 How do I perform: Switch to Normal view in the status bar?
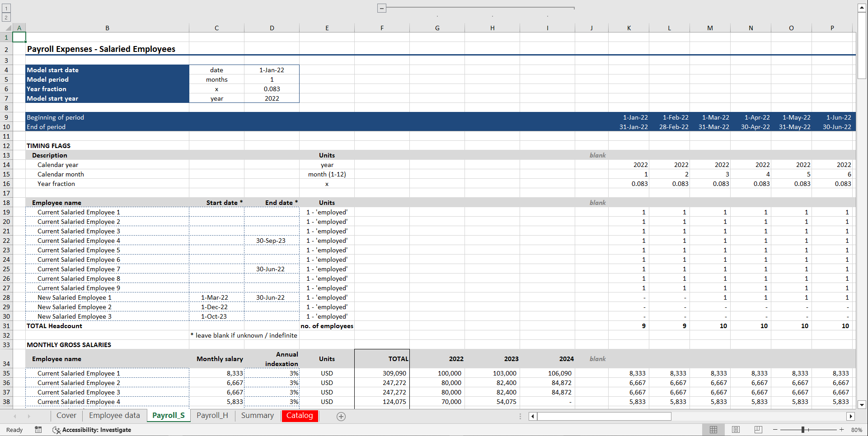pyautogui.click(x=713, y=429)
